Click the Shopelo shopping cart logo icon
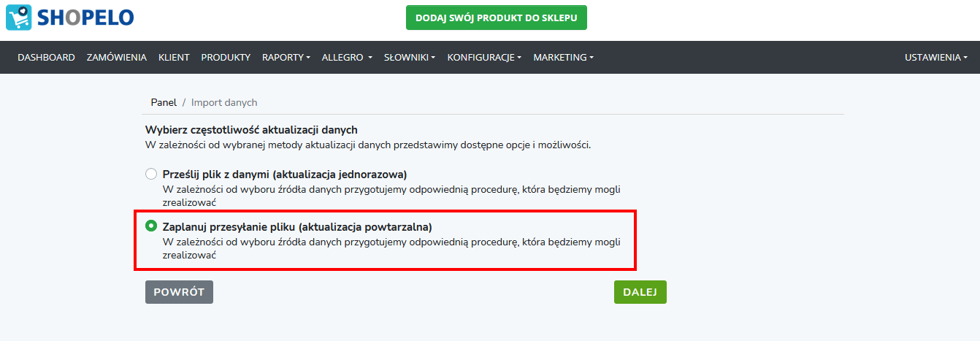This screenshot has width=980, height=341. tap(18, 18)
